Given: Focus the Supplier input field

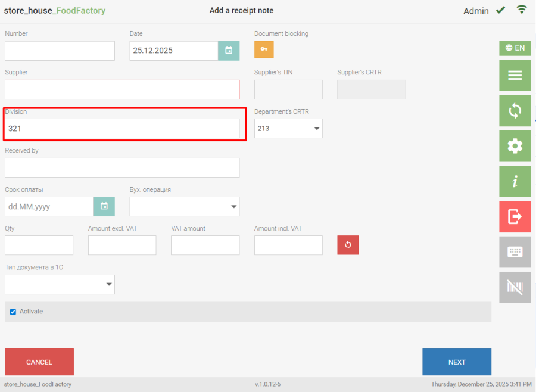Looking at the screenshot, I should 122,89.
